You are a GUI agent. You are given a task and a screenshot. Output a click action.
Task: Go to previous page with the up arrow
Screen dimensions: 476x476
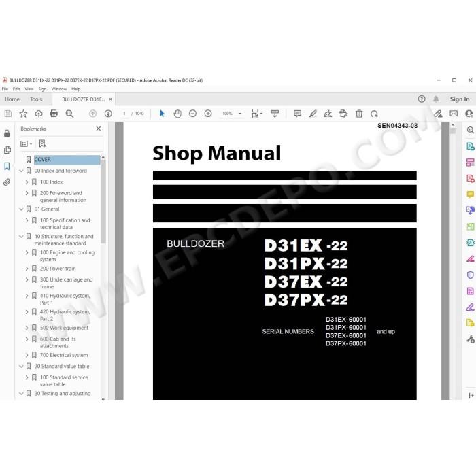93,114
